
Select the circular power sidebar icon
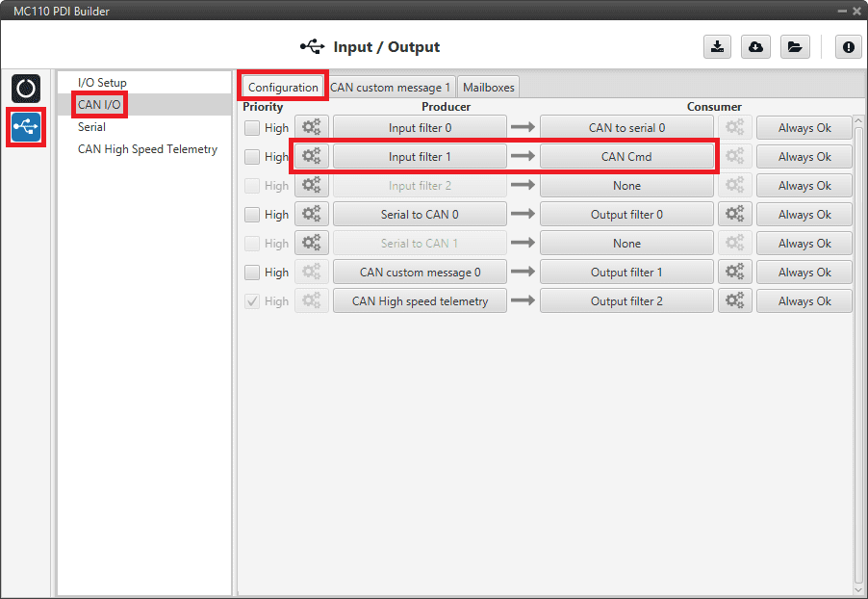(26, 89)
